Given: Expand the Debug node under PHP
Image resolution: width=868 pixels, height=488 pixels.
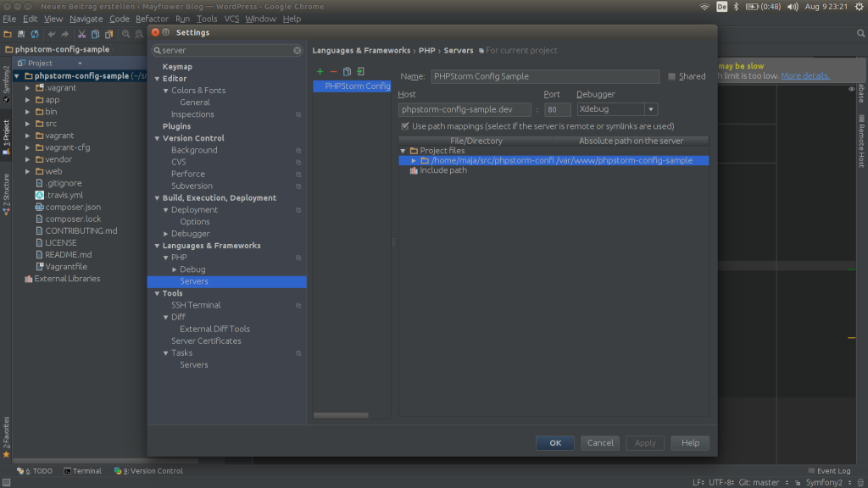Looking at the screenshot, I should pyautogui.click(x=175, y=269).
